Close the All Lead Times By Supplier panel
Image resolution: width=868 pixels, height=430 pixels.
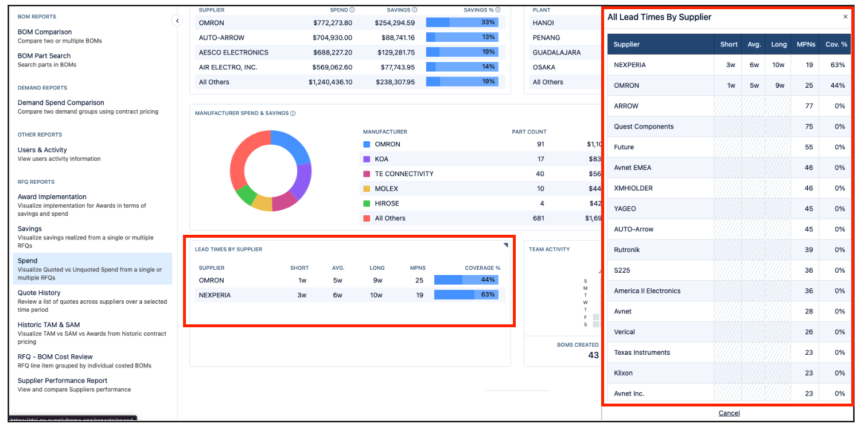[845, 17]
